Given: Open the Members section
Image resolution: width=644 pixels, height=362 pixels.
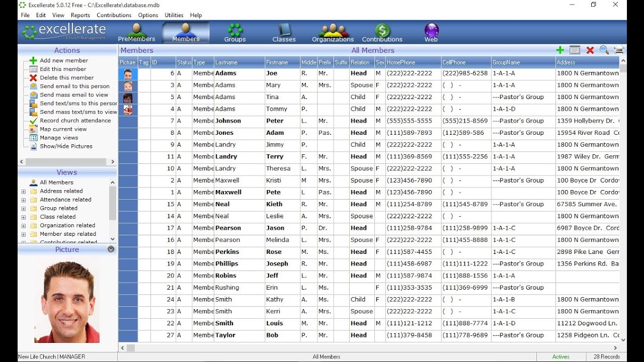Looking at the screenshot, I should tap(186, 32).
